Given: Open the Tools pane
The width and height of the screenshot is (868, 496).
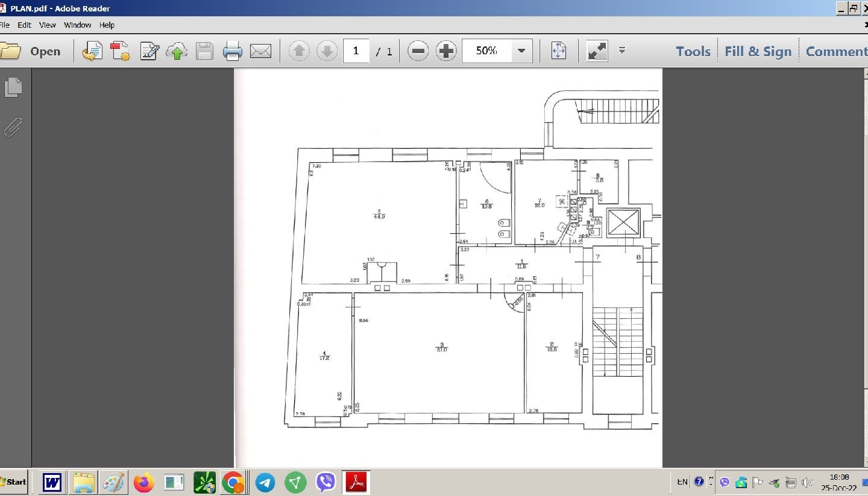Looking at the screenshot, I should (693, 51).
